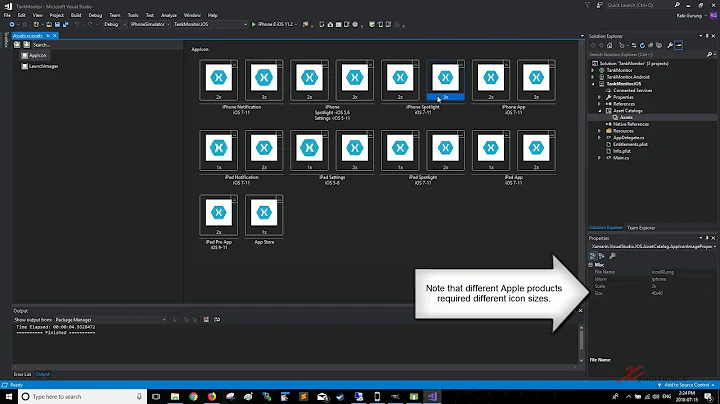Click first add-set icon left of Search in Assets

pos(17,45)
